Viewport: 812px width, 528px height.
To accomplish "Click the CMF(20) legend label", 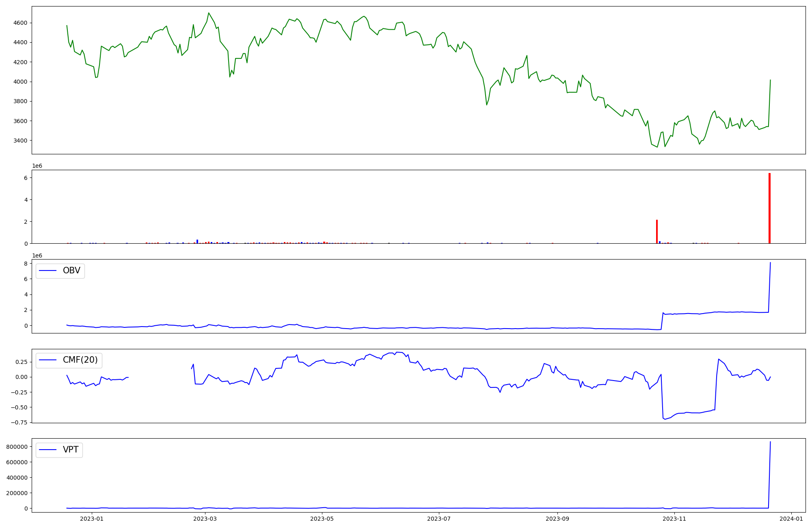I will [x=80, y=360].
